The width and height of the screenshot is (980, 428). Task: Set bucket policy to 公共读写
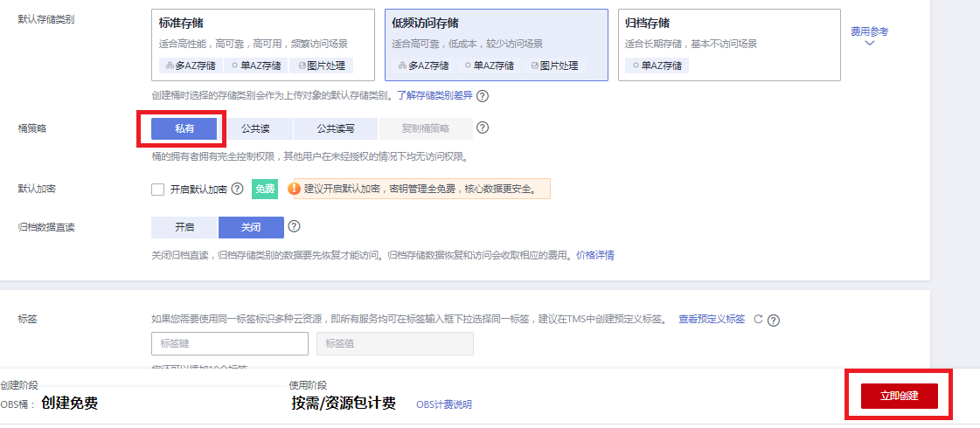[336, 128]
